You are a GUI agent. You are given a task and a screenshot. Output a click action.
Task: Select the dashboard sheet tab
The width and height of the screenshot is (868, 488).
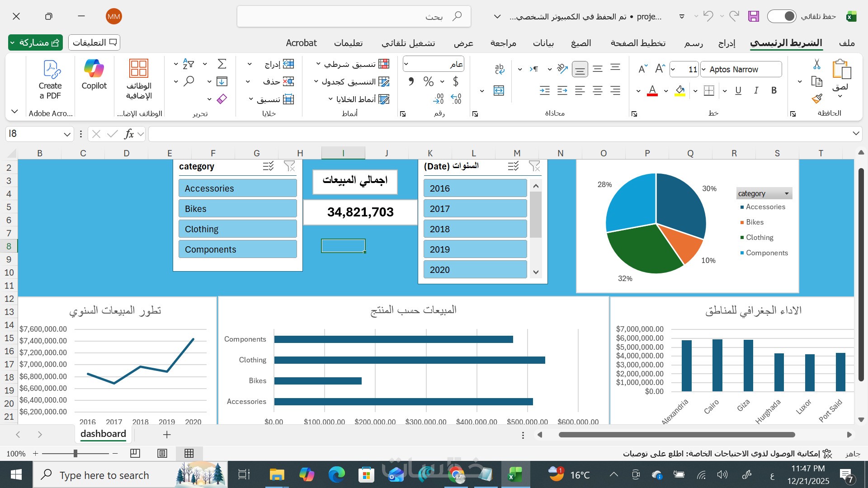click(103, 434)
